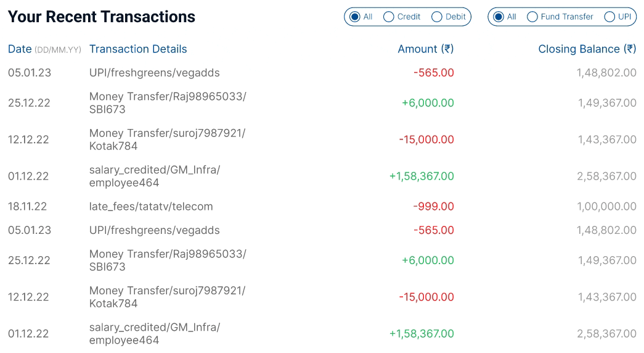Select the Debit transaction type radio button
Screen dimensions: 644x353
click(437, 17)
